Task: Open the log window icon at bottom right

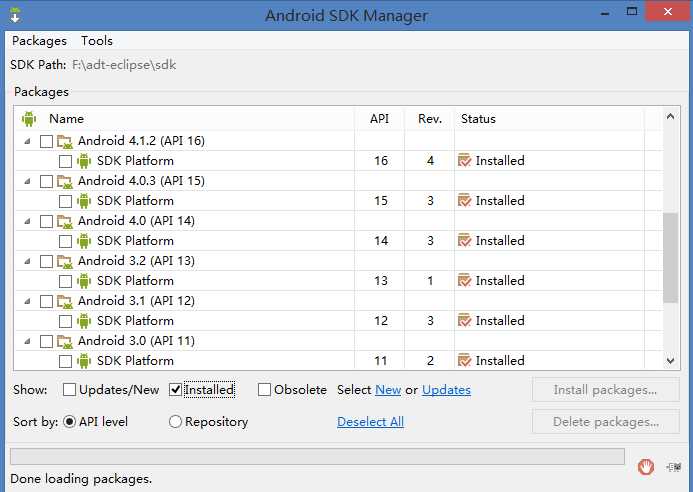Action: (x=674, y=467)
